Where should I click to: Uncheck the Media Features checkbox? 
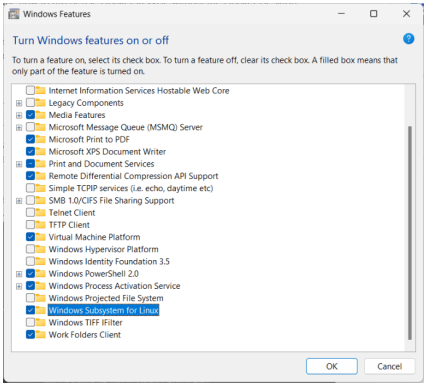click(x=30, y=115)
